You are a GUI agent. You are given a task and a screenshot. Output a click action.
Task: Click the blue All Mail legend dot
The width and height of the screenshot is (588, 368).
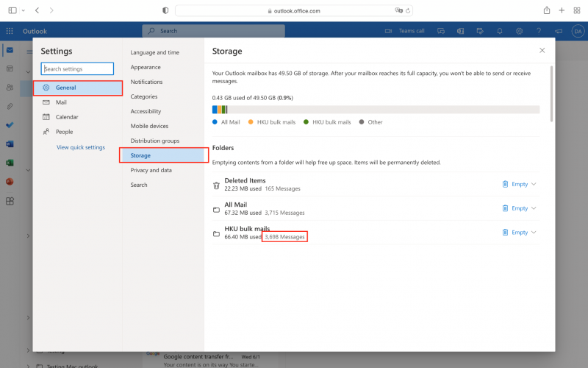215,121
